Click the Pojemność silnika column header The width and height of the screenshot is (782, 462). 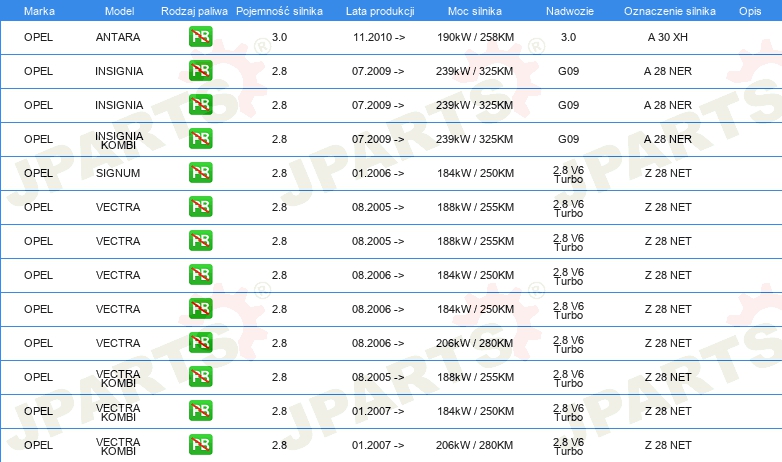pyautogui.click(x=279, y=11)
